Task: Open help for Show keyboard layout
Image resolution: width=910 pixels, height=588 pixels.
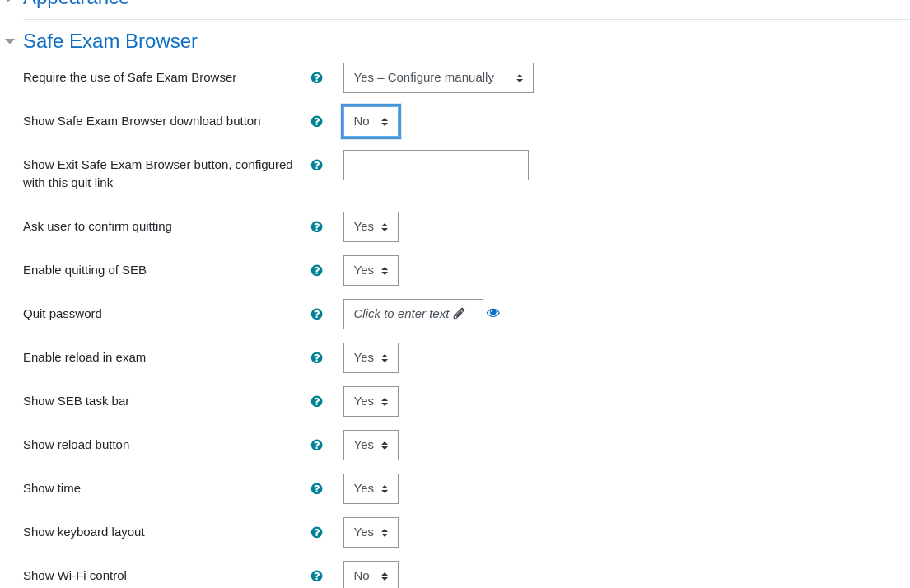Action: [316, 532]
